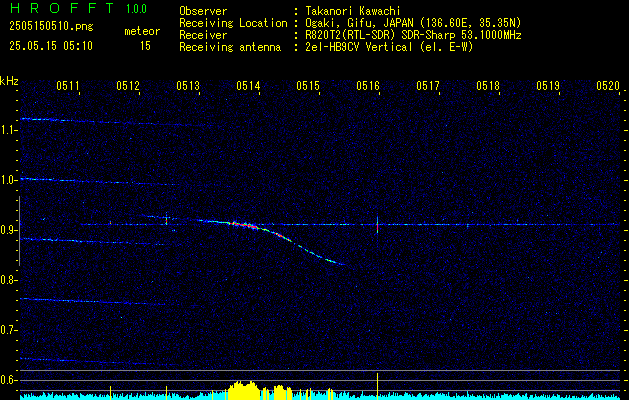This screenshot has height=400, width=629.
Task: Click the 0511 time axis label
Action: point(67,86)
